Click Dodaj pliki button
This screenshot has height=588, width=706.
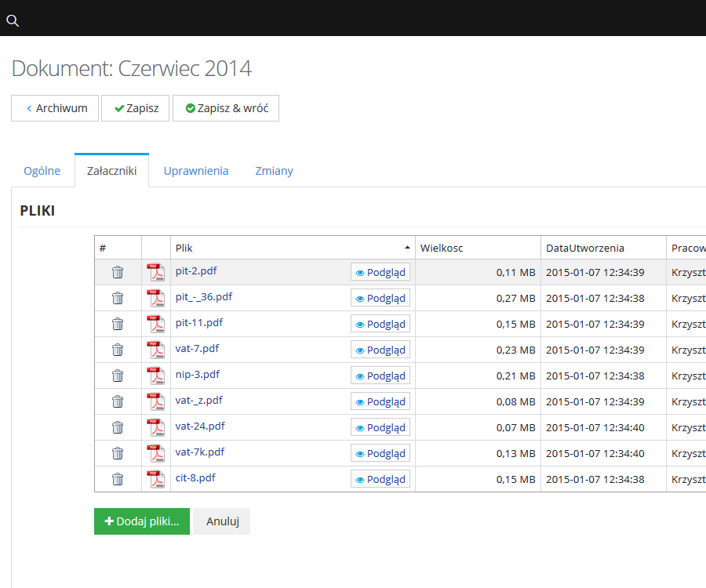coord(142,521)
